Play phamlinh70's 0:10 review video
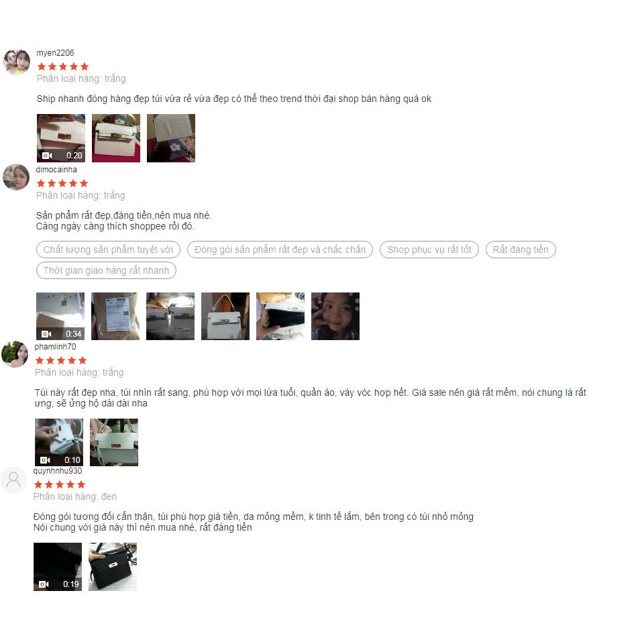This screenshot has width=644, height=644. click(x=59, y=442)
